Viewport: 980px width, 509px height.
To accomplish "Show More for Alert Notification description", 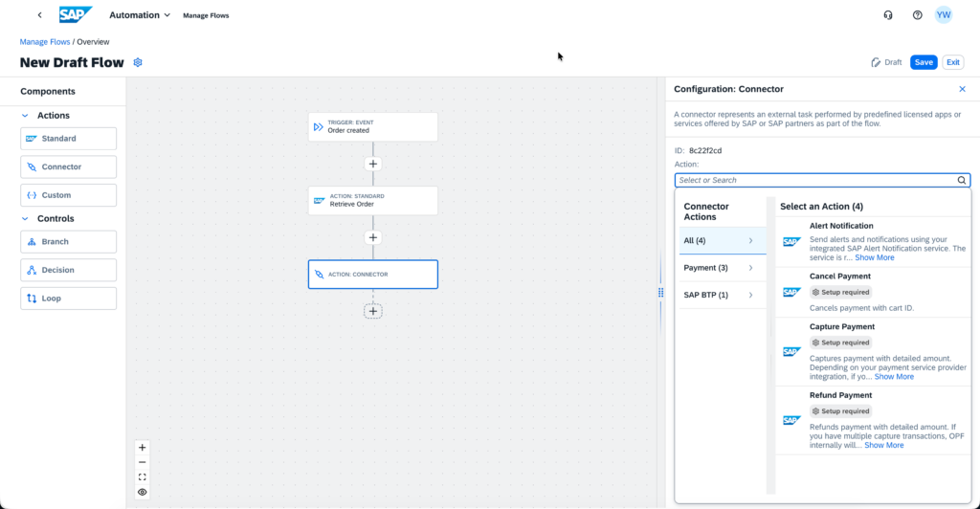I will pos(875,257).
